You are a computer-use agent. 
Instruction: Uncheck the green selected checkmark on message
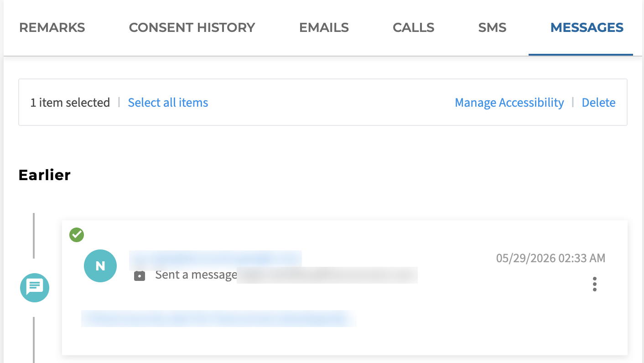77,235
